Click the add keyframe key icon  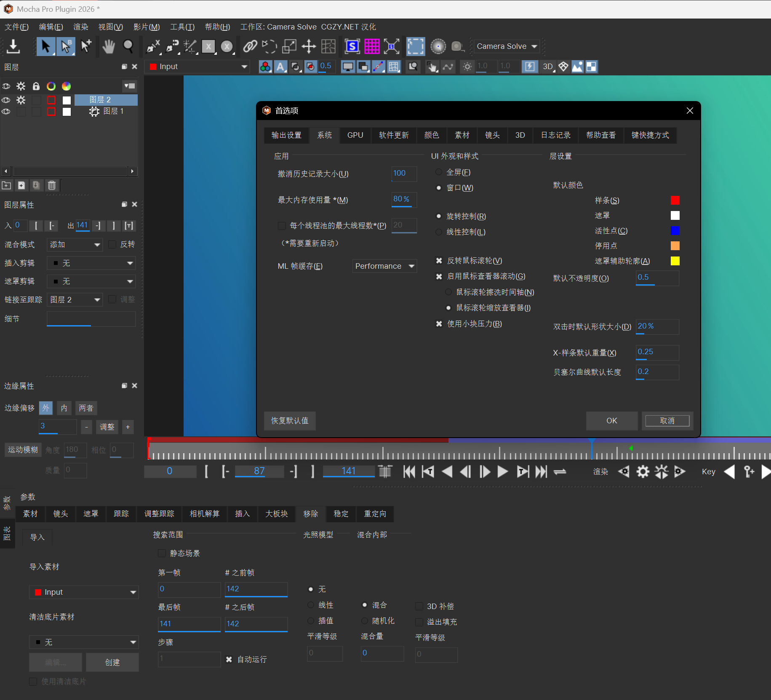coord(749,472)
